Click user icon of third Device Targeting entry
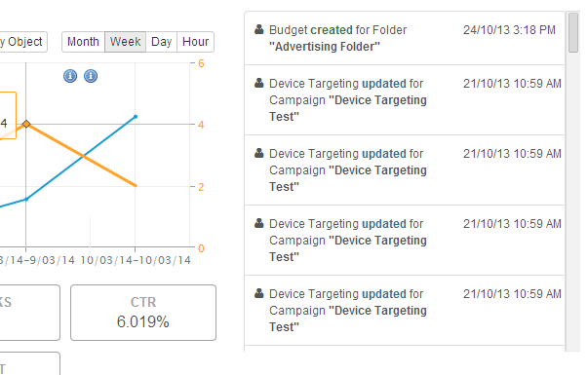 (258, 223)
